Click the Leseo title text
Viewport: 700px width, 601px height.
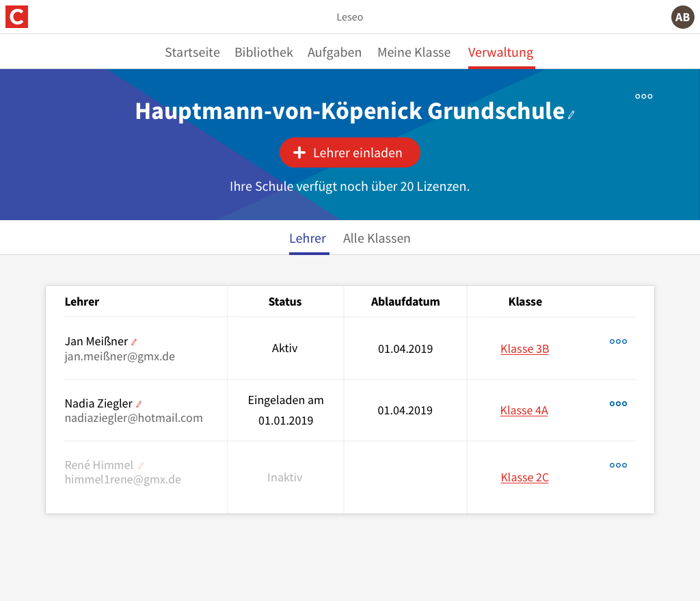[x=349, y=17]
